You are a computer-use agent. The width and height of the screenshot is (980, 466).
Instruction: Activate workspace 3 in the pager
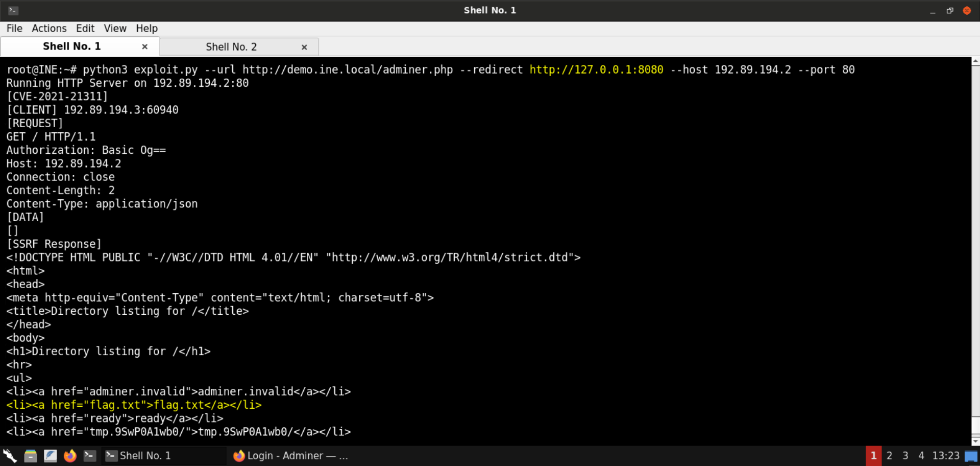905,455
